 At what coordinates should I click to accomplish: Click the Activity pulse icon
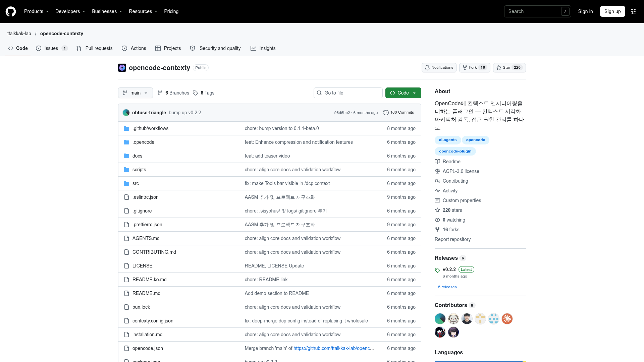coord(437,191)
